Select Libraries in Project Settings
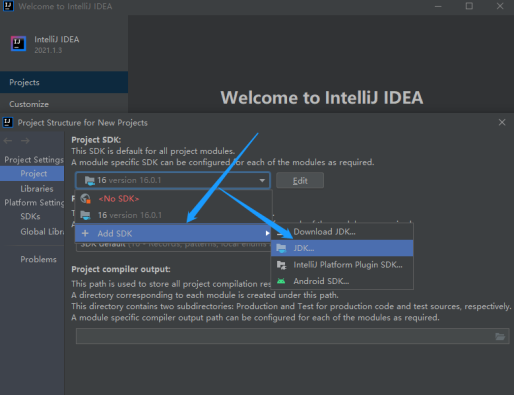Screen dimensions: 514x395 [37, 189]
